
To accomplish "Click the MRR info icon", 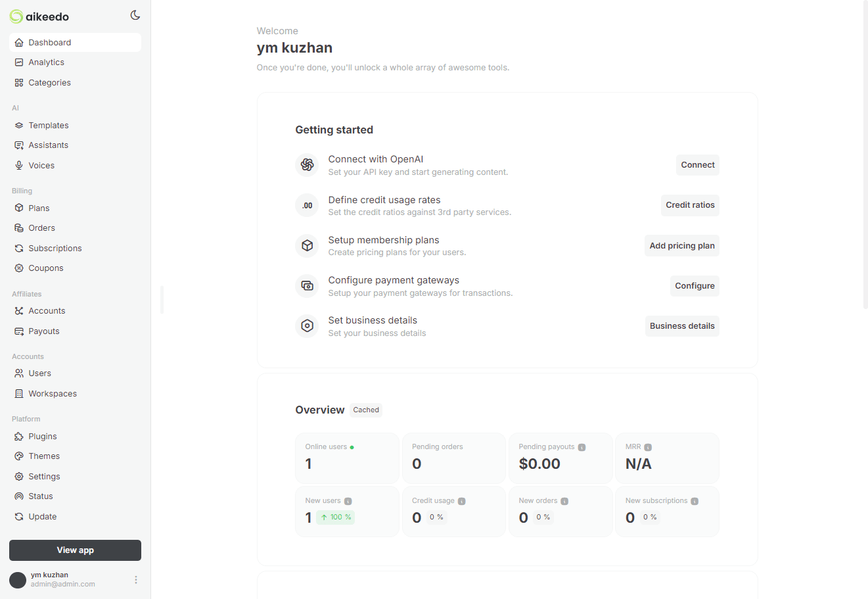I will pyautogui.click(x=648, y=447).
